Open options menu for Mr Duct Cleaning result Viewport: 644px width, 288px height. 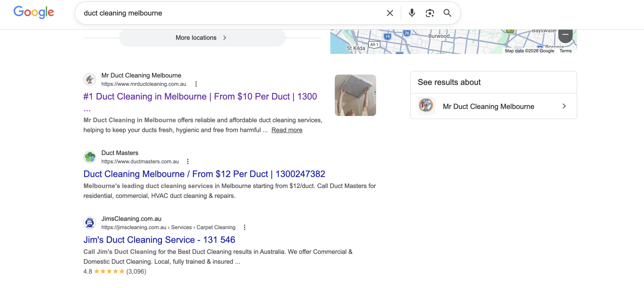(x=196, y=84)
